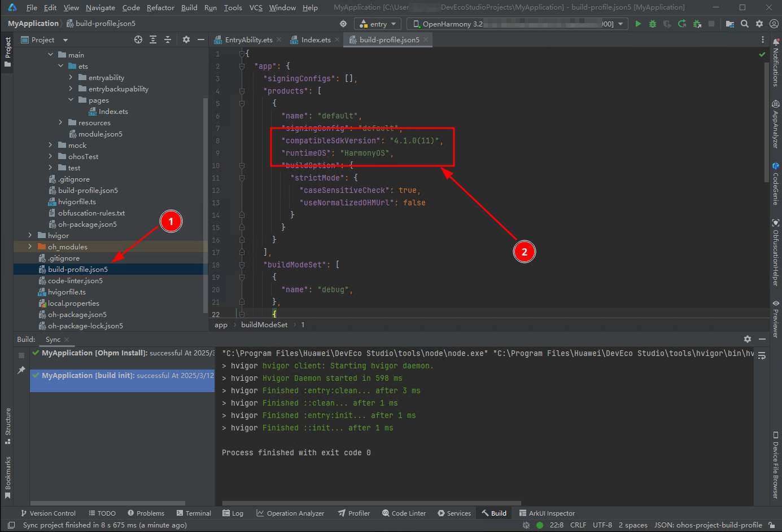Image resolution: width=782 pixels, height=532 pixels.
Task: Click CRLF line separator in status bar
Action: coord(578,525)
